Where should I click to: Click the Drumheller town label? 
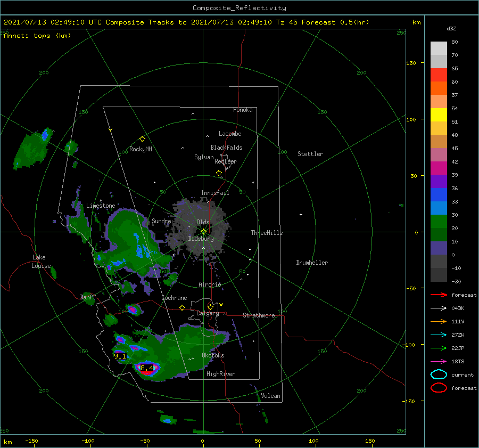tap(312, 263)
